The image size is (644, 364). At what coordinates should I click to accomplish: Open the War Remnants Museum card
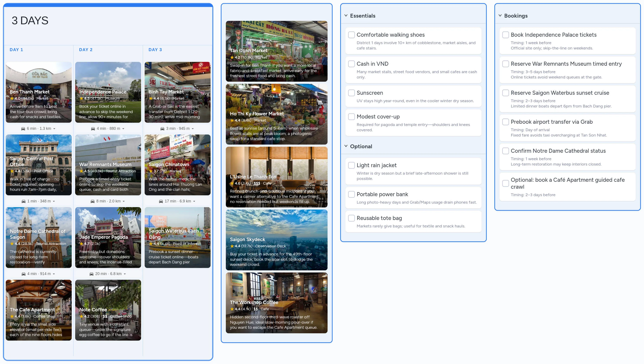pos(108,165)
